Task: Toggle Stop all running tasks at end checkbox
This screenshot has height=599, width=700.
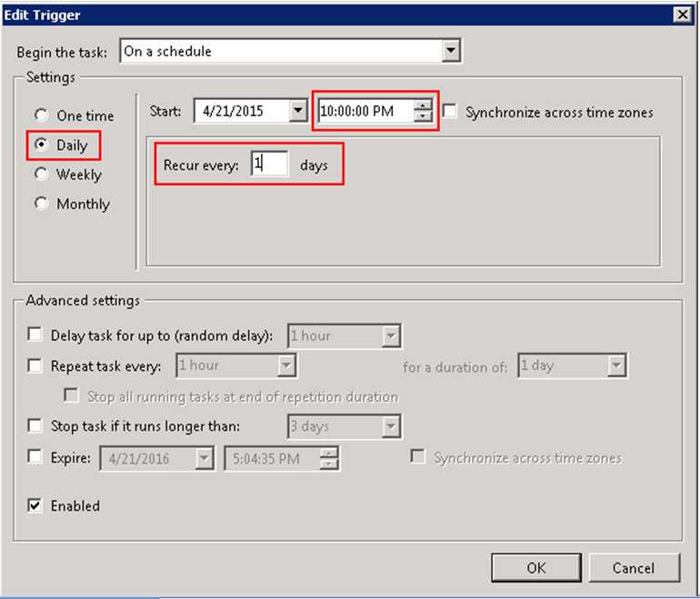Action: 72,395
